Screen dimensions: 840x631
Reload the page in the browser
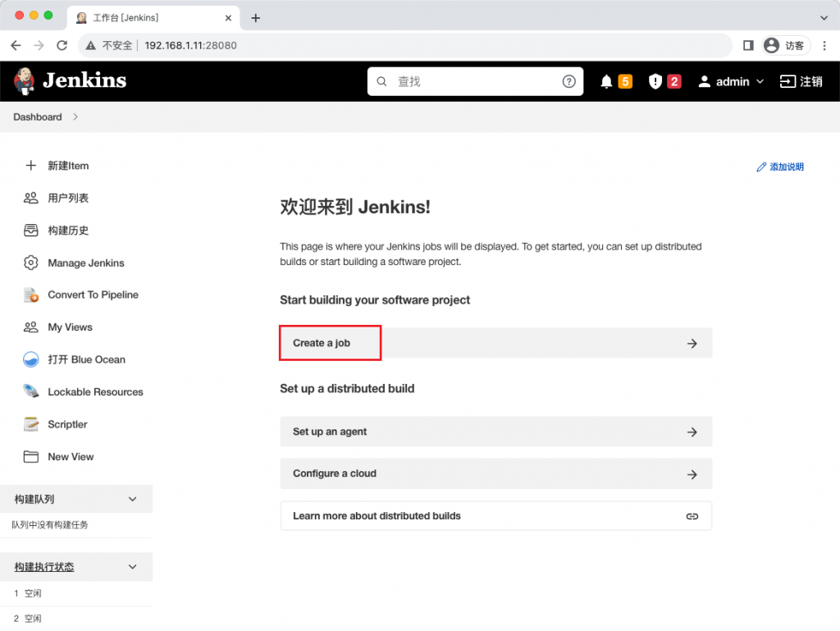62,45
